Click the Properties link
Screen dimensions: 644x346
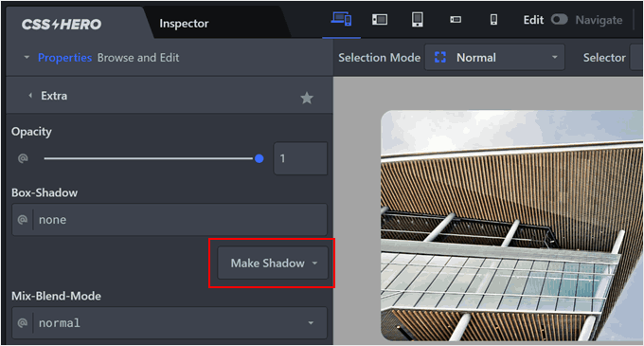click(x=64, y=58)
